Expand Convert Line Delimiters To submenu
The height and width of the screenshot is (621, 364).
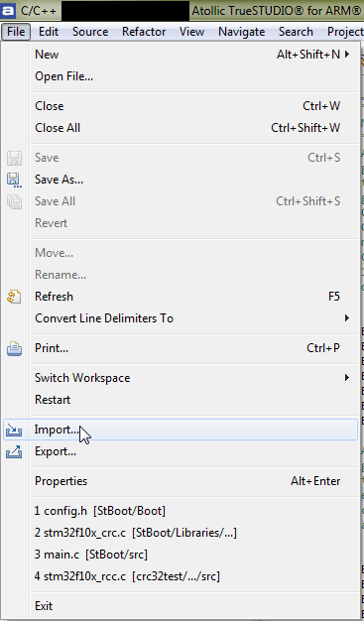click(x=347, y=318)
